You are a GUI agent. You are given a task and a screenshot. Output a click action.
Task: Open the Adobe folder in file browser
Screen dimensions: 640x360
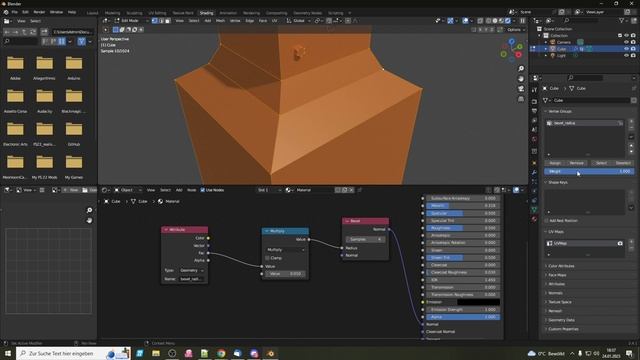pos(15,67)
